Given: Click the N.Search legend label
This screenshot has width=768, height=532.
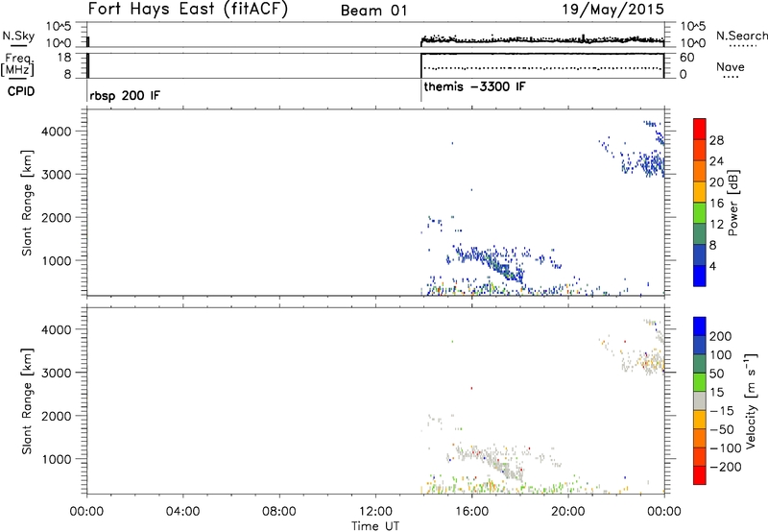Looking at the screenshot, I should pos(741,36).
